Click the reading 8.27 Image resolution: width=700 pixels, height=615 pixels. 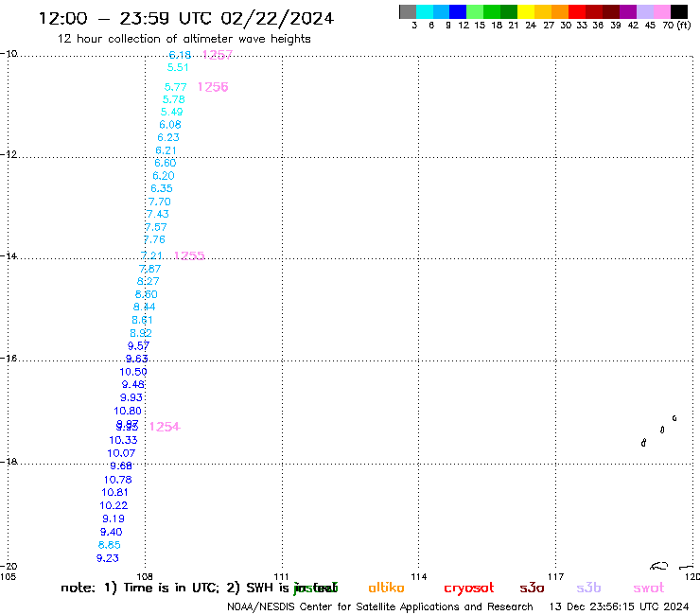click(148, 281)
